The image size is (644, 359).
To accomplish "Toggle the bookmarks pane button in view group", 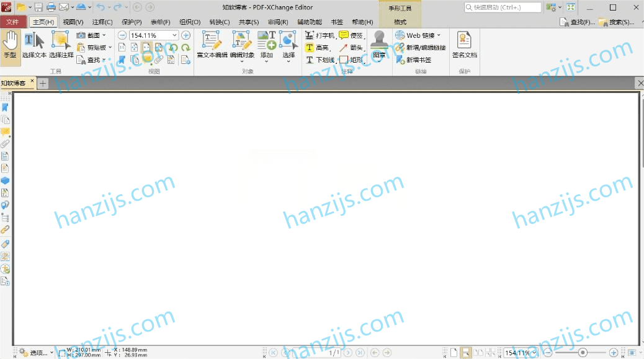I will pyautogui.click(x=122, y=60).
